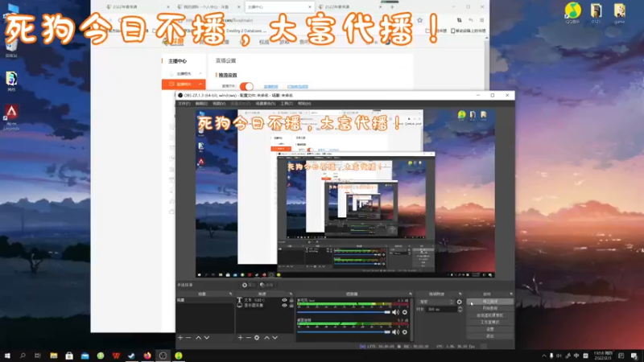
Task: Collapse the sidebar section above the orange one
Action: 200,73
